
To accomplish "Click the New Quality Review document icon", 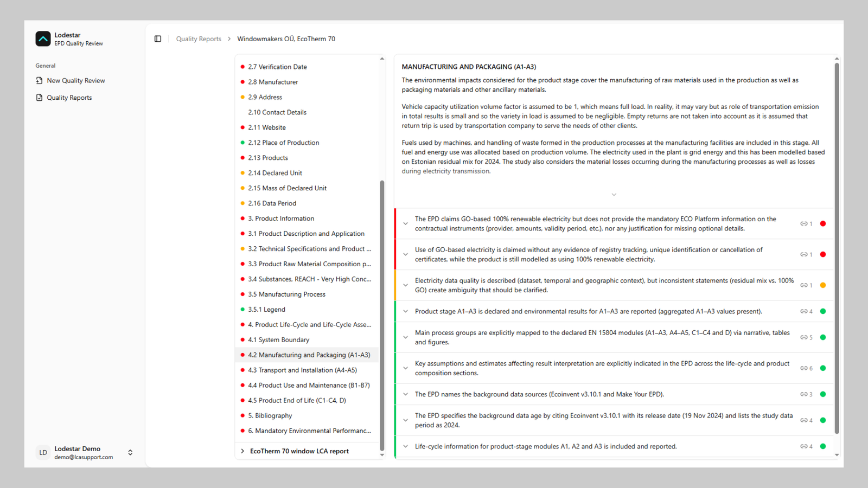I will click(39, 80).
